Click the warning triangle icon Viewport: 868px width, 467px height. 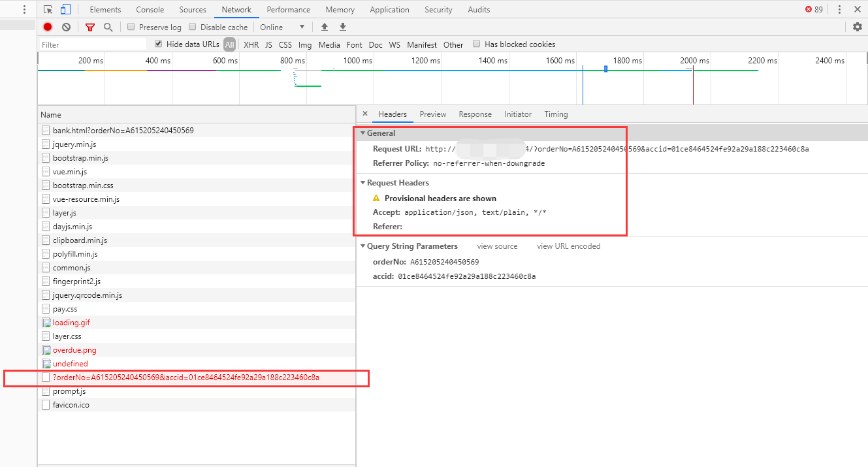tap(376, 198)
